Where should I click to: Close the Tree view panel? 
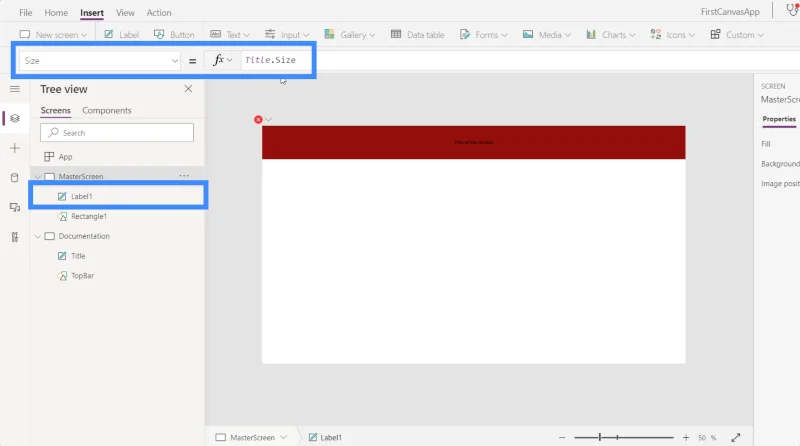(188, 89)
